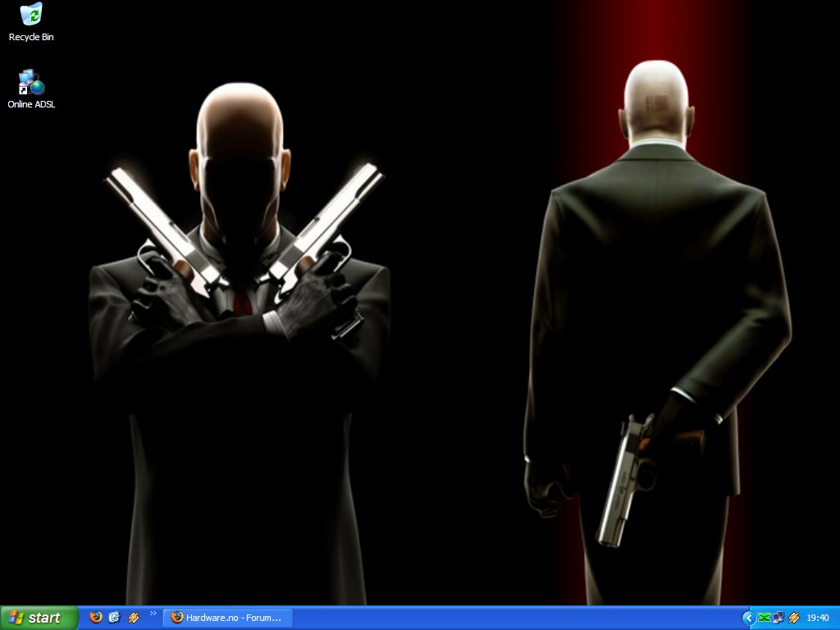Launch Winamp from the Quick Launch bar
The width and height of the screenshot is (840, 630).
(x=134, y=617)
